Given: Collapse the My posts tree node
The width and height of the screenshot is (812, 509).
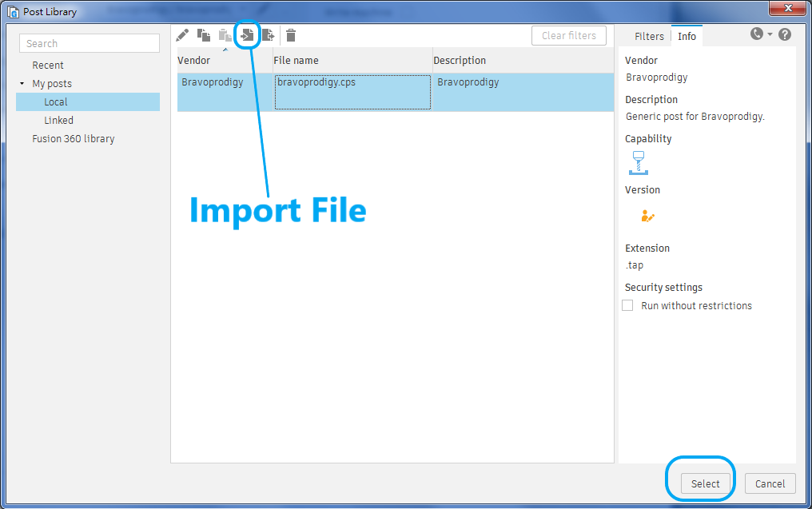Looking at the screenshot, I should pyautogui.click(x=22, y=84).
